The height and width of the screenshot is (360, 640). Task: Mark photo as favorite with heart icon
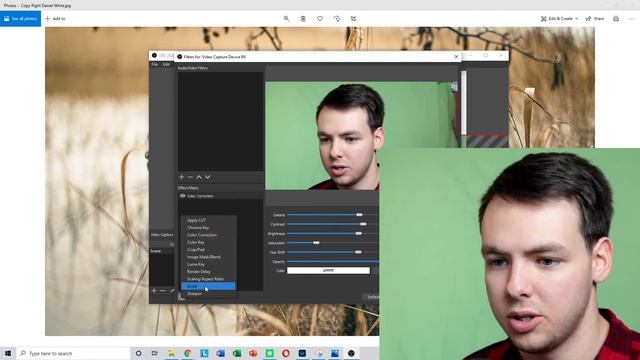pos(320,19)
